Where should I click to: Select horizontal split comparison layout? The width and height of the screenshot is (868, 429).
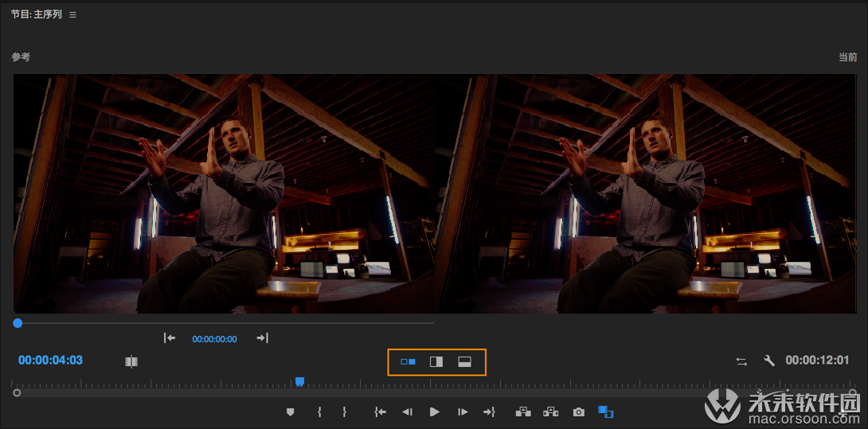(x=464, y=362)
